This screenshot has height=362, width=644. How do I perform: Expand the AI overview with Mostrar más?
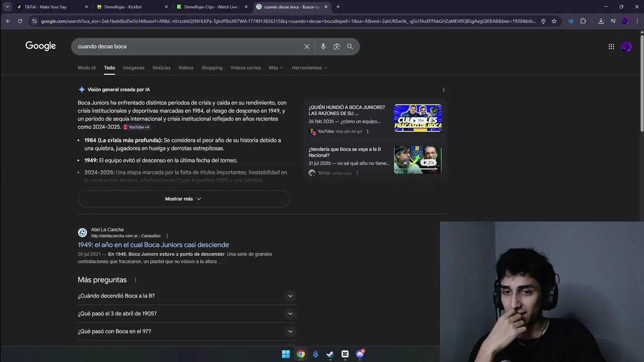[184, 199]
